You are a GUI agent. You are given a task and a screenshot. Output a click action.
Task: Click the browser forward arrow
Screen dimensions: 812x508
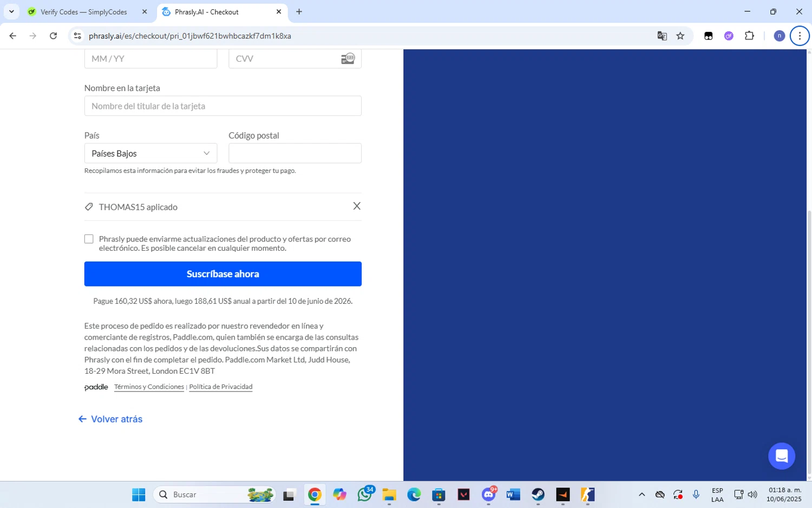[33, 36]
